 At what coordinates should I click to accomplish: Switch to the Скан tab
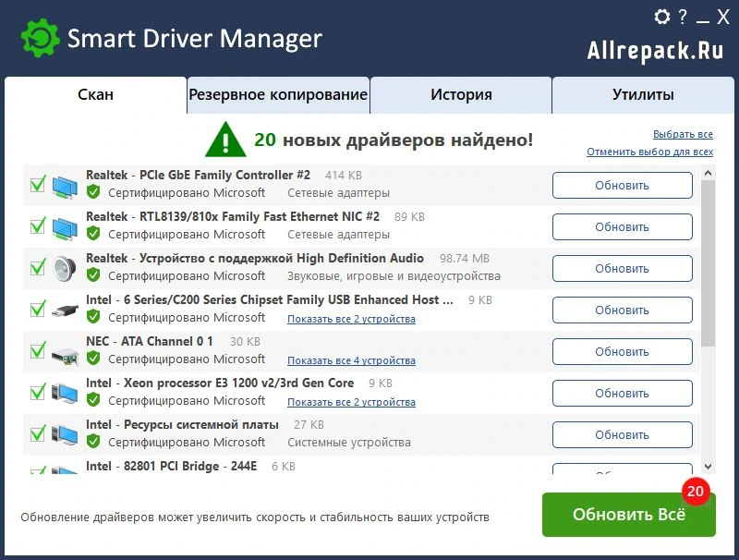tap(96, 95)
